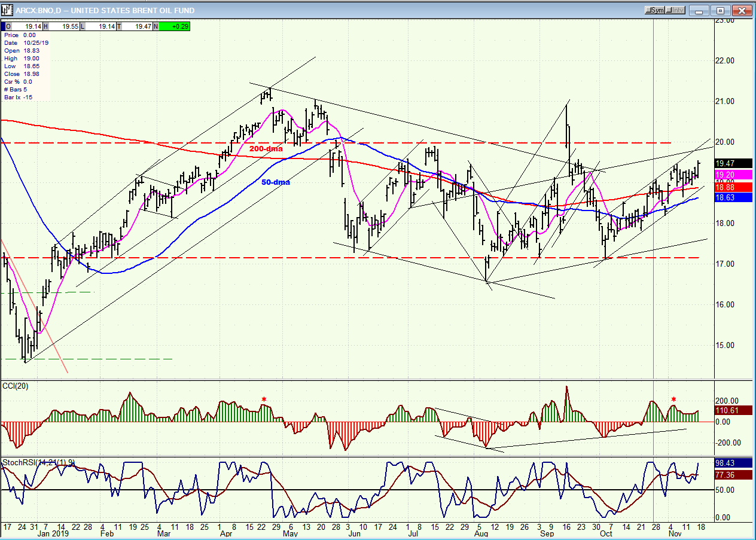Click the Open price field in quote bar
This screenshot has width=756, height=540.
click(24, 26)
